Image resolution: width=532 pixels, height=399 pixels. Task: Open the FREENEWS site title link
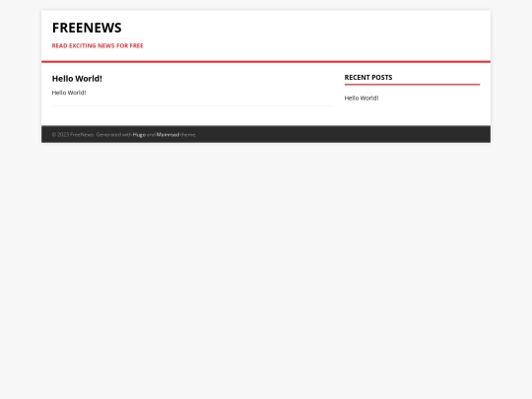point(87,28)
